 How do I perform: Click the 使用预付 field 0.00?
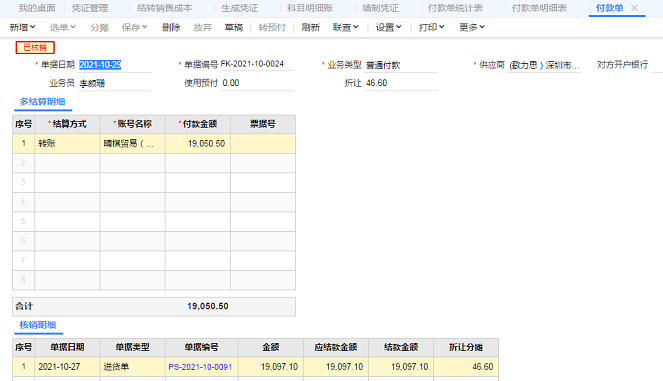pyautogui.click(x=257, y=83)
